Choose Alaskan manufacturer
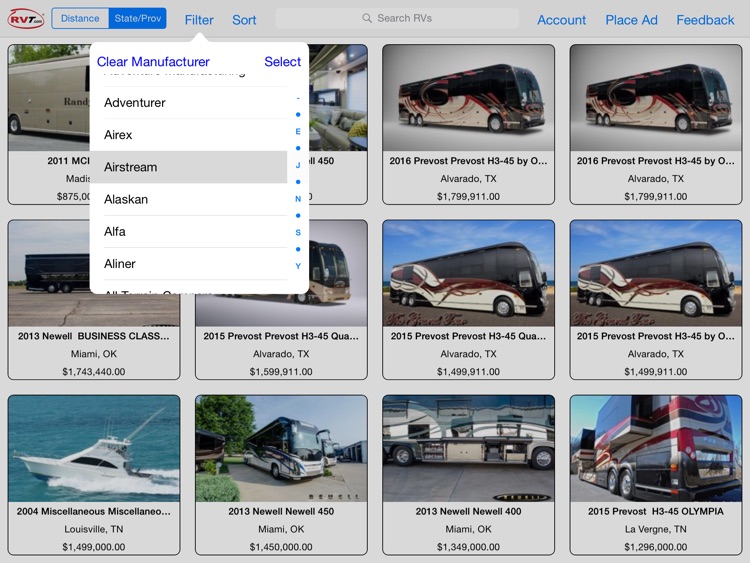 click(x=189, y=199)
